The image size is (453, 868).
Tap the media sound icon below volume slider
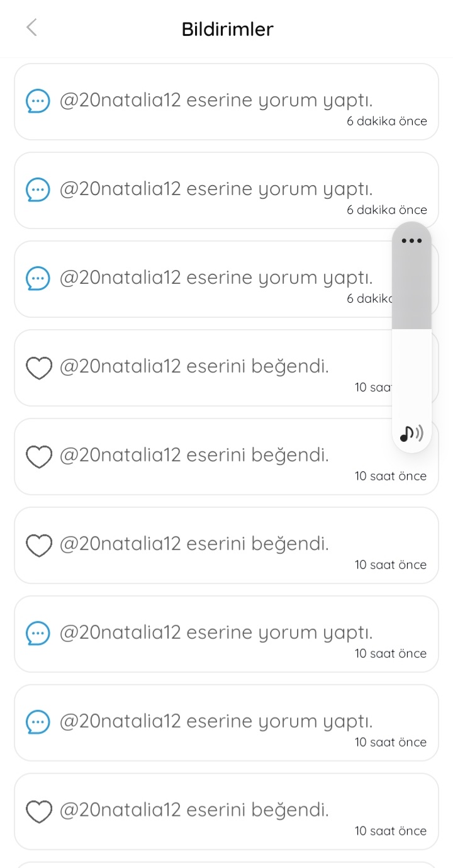pyautogui.click(x=411, y=433)
